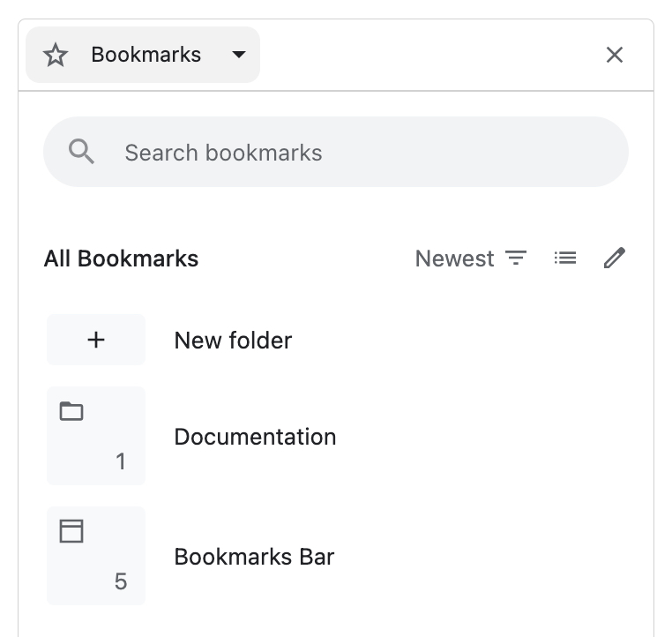The height and width of the screenshot is (637, 672).
Task: Click the Documentation folder thumbnail icon
Action: click(x=96, y=436)
